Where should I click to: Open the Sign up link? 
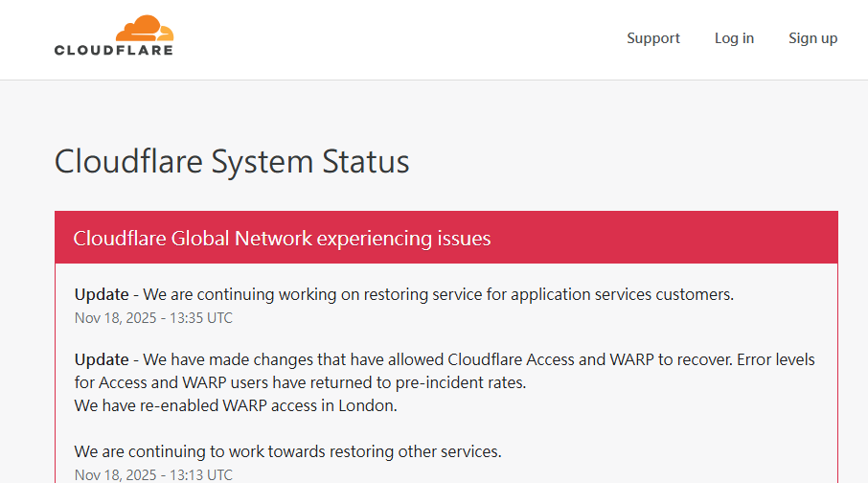click(x=812, y=38)
